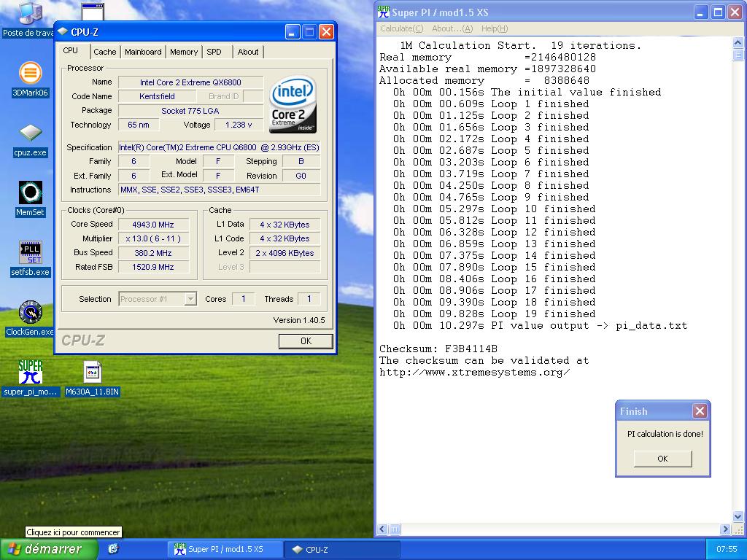Click the taskbar clock 07:55
The image size is (747, 560).
[727, 549]
